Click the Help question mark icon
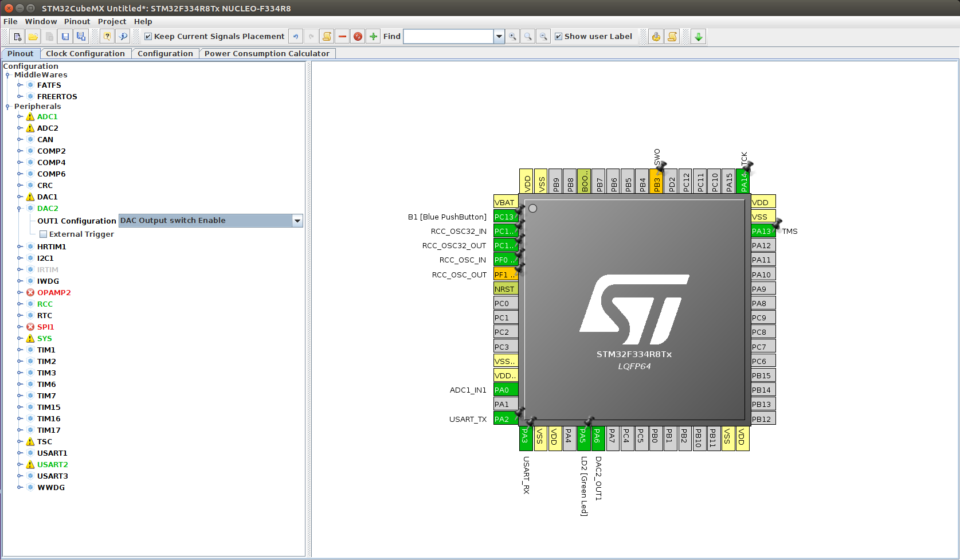 point(107,37)
